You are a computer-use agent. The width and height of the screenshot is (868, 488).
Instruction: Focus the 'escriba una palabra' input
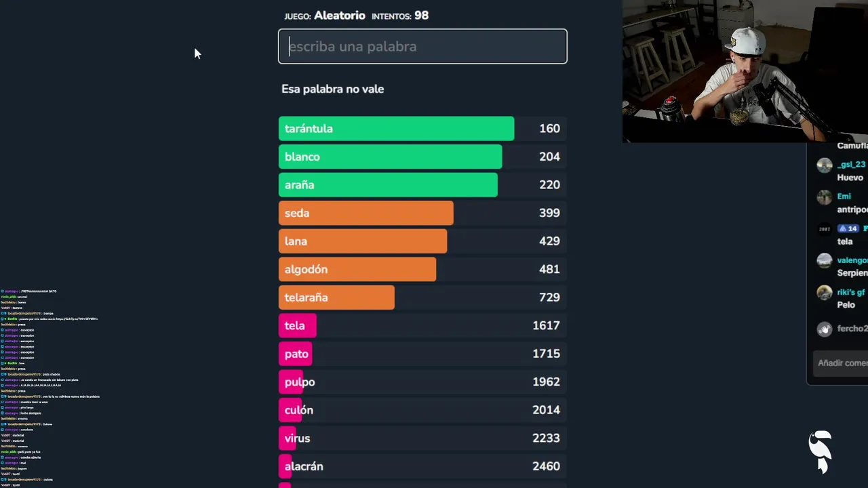[422, 46]
